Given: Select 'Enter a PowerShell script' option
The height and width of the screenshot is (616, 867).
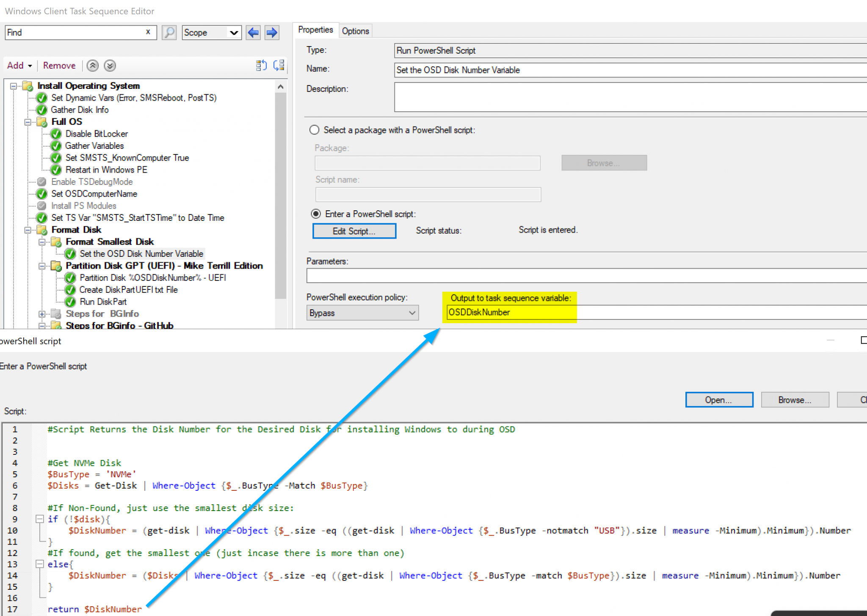Looking at the screenshot, I should point(316,214).
